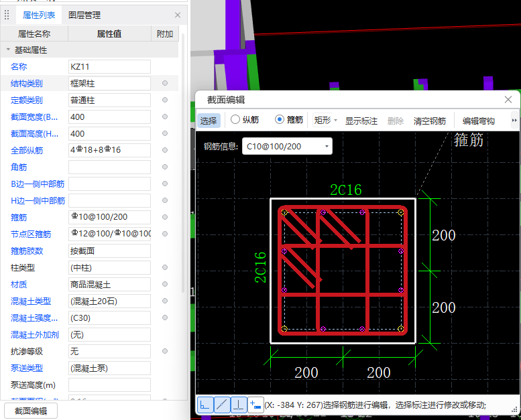This screenshot has width=521, height=420.
Task: Toggle 附加 circle for 节点区箍筋
Action: [165, 234]
